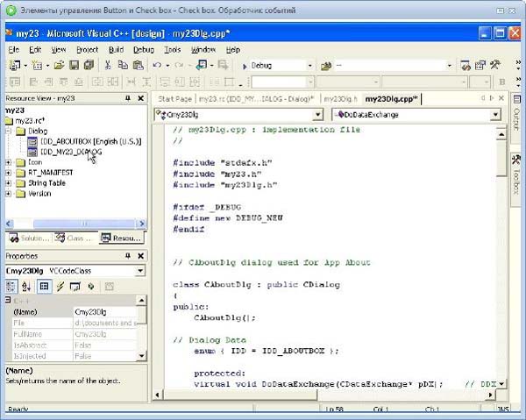Open the Build menu
Screen dimensions: 526x420
point(116,50)
